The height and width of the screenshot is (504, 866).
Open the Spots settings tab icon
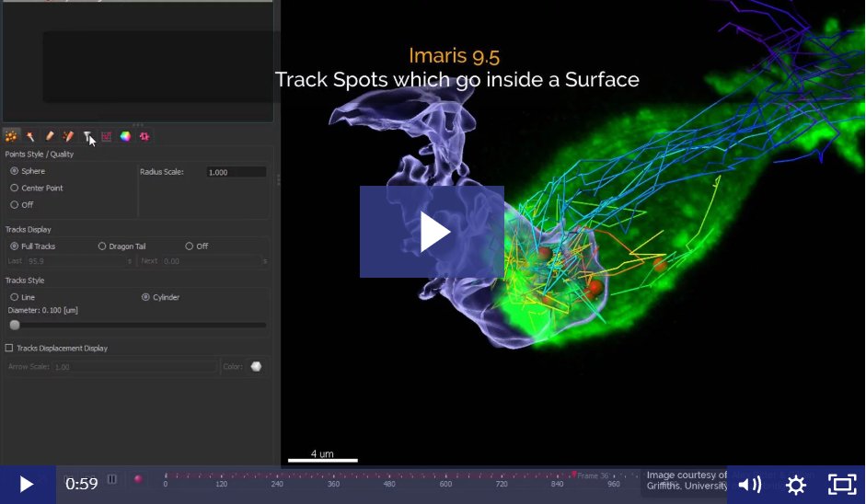coord(10,136)
